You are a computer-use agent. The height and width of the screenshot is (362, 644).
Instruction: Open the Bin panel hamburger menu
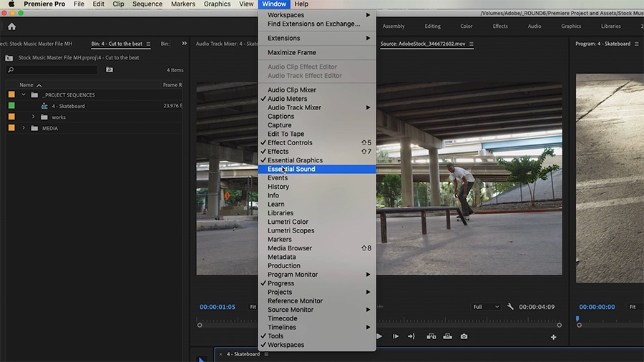click(148, 44)
